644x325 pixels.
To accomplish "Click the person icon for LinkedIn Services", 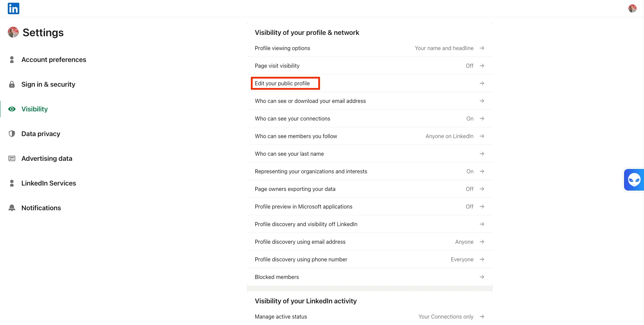I will [x=12, y=183].
